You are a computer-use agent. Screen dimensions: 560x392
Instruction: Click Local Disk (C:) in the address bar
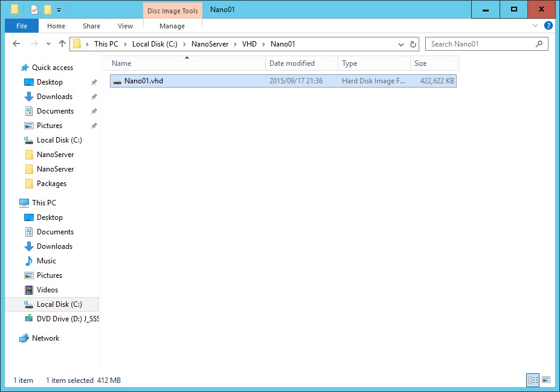point(155,44)
